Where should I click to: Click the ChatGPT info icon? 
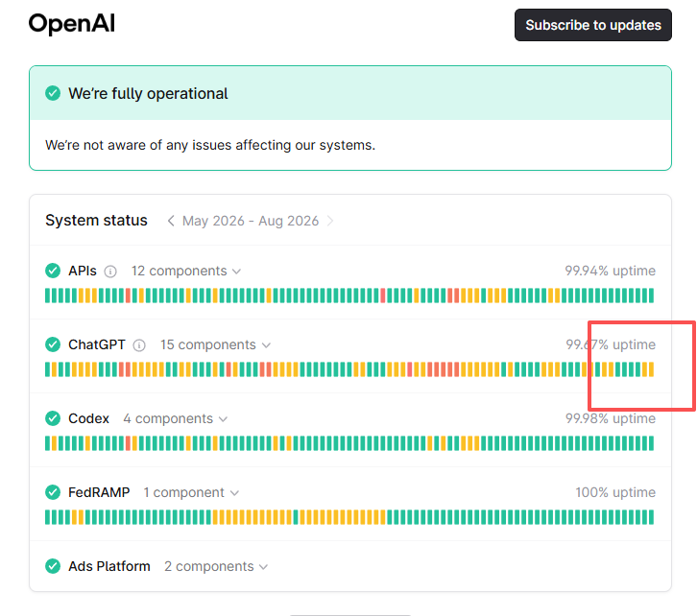[139, 345]
